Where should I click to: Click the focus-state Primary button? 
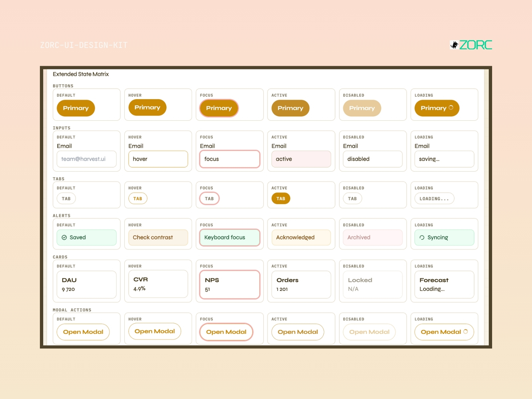(x=219, y=108)
